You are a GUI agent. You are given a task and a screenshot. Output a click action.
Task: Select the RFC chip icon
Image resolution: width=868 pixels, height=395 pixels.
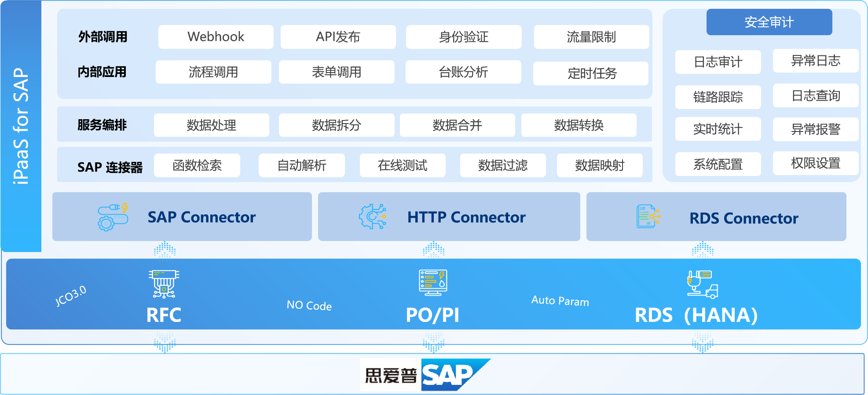[164, 284]
